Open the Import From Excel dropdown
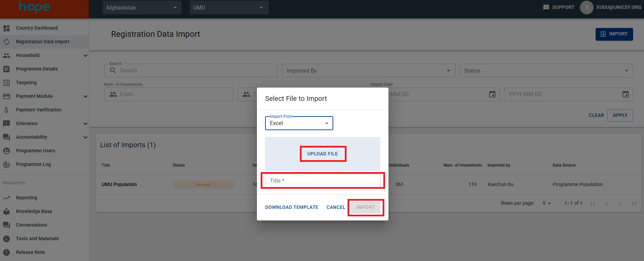The width and height of the screenshot is (644, 261). (299, 123)
